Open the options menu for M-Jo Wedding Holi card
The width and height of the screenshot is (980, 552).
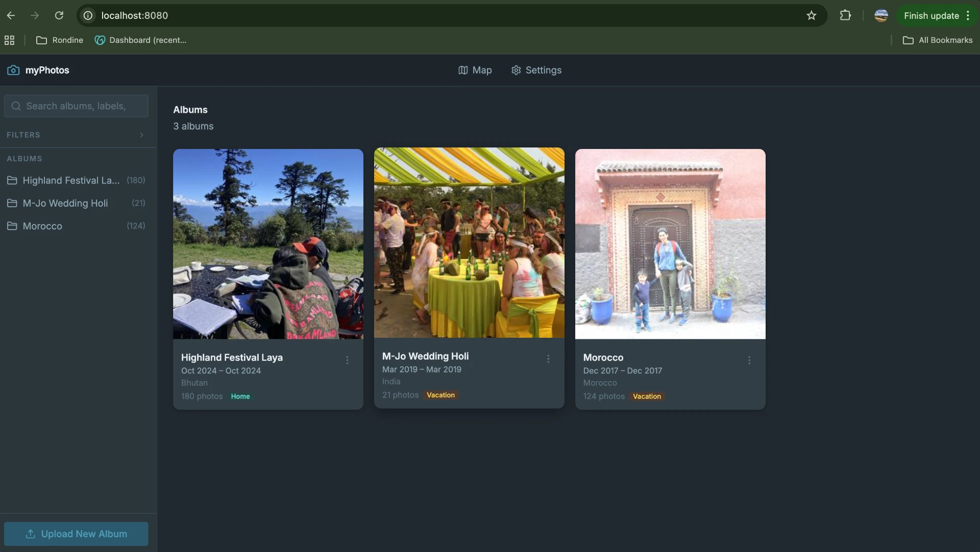pos(548,359)
